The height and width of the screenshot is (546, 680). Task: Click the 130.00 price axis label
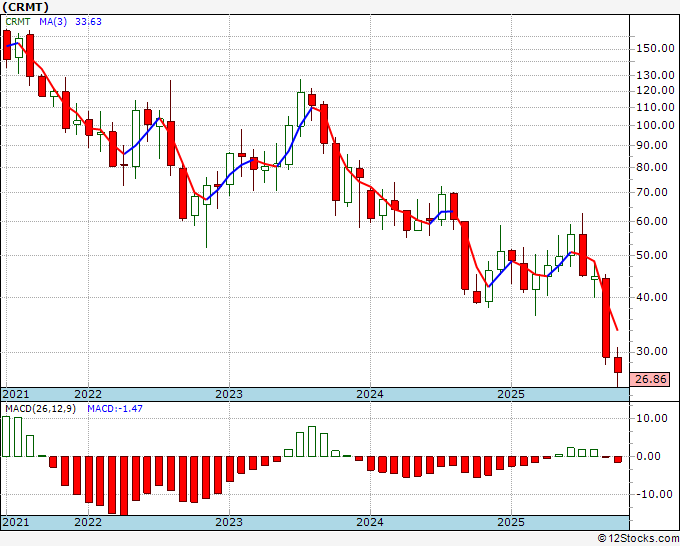pos(655,75)
